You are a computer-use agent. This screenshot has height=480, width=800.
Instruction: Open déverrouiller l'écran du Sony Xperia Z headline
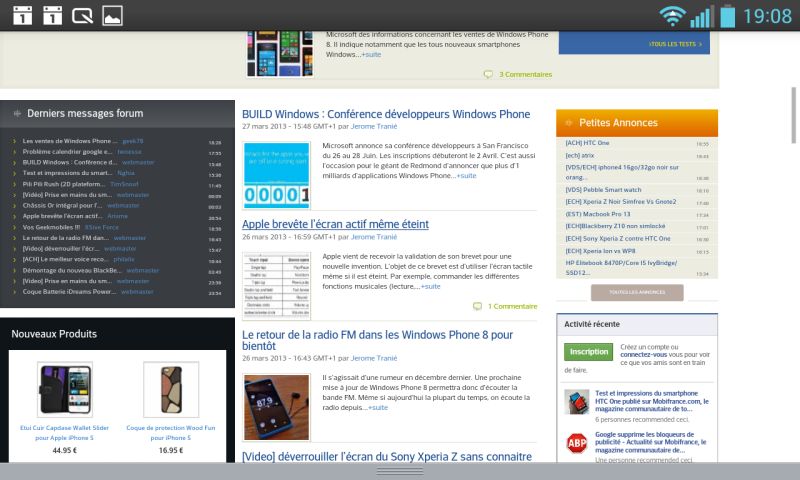pyautogui.click(x=387, y=457)
